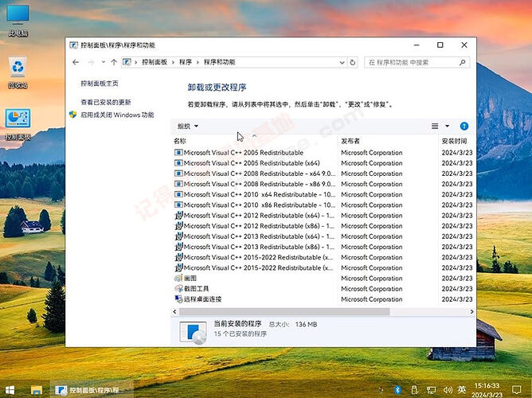Image resolution: width=532 pixels, height=398 pixels.
Task: Click the 截图工具 program icon
Action: (178, 288)
